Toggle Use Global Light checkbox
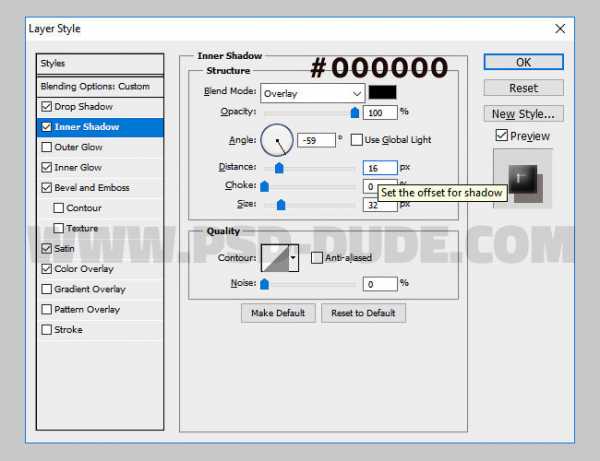600x461 pixels. point(357,139)
